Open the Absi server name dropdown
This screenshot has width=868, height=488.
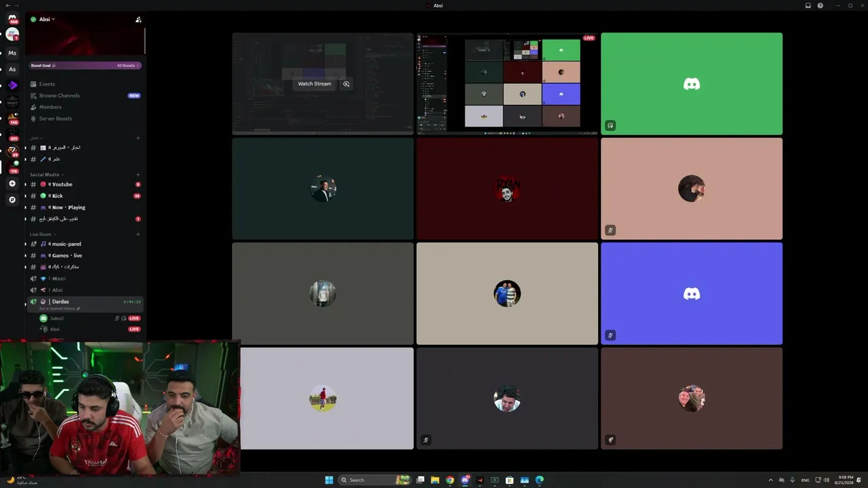[47, 20]
